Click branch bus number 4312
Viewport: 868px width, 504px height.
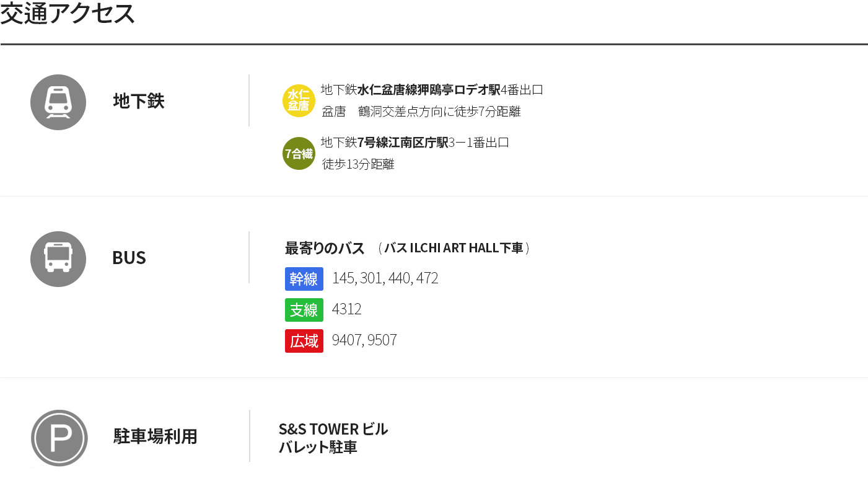tap(346, 309)
